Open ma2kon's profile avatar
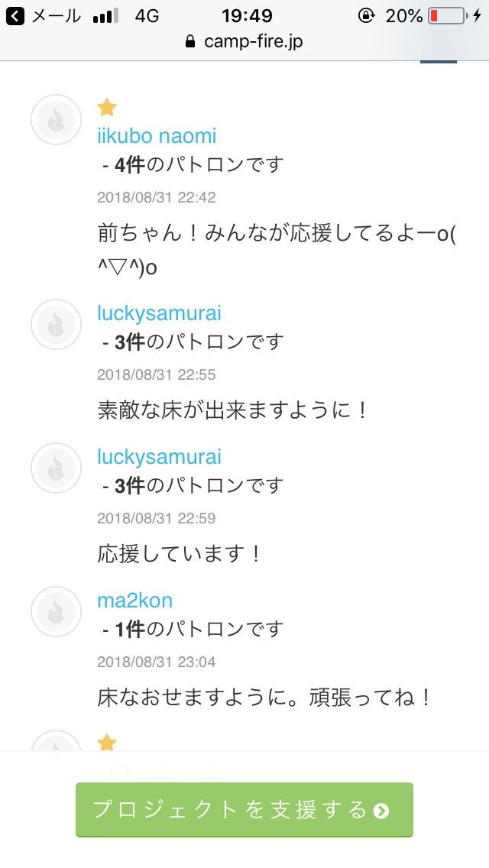The width and height of the screenshot is (489, 868). point(56,611)
